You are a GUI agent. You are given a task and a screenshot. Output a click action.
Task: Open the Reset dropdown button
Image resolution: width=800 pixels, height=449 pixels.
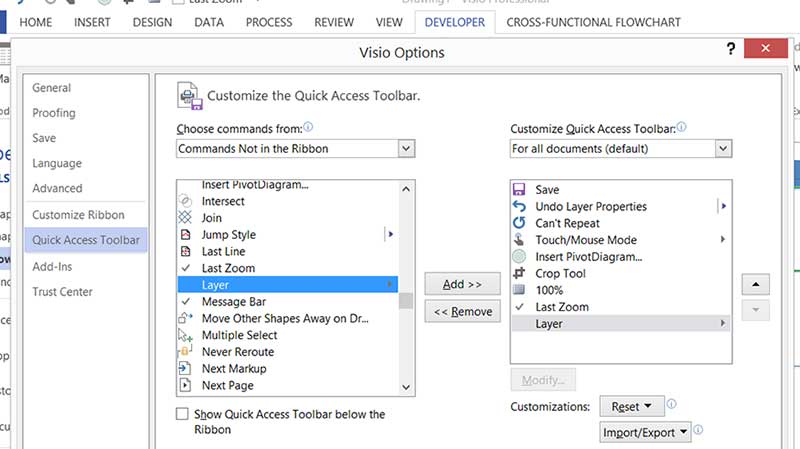[632, 406]
